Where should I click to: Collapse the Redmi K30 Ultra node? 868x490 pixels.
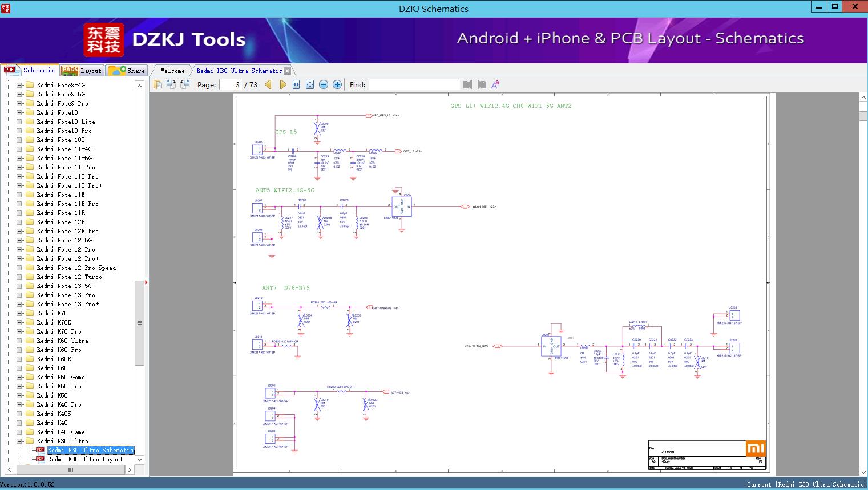tap(19, 441)
